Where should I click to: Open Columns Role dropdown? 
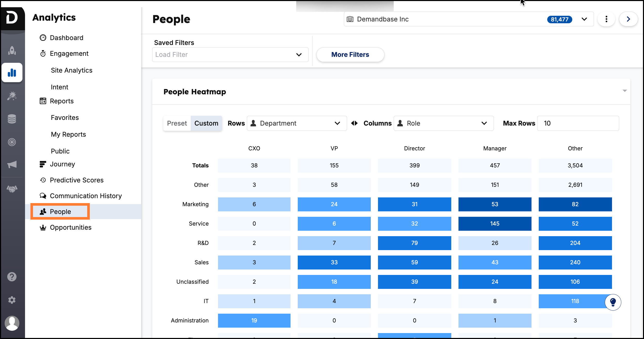pos(444,123)
